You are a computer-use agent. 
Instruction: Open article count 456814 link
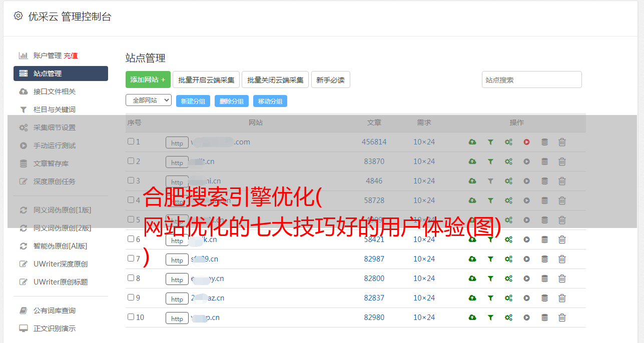(374, 142)
